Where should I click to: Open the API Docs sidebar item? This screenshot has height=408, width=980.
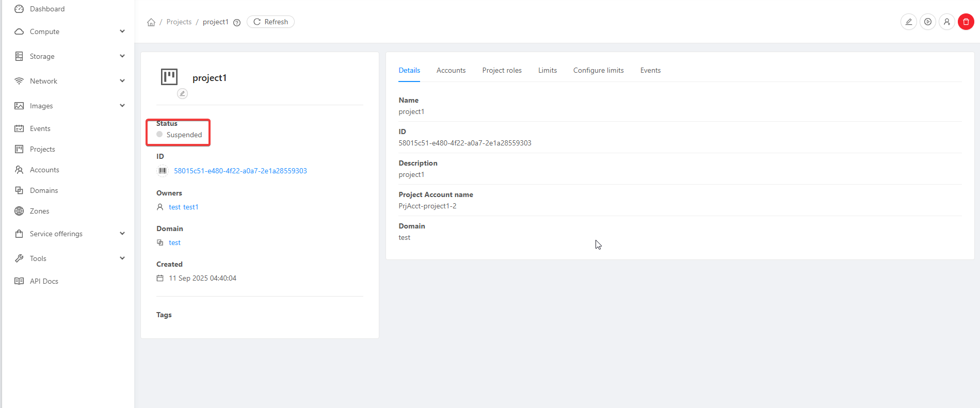click(44, 281)
